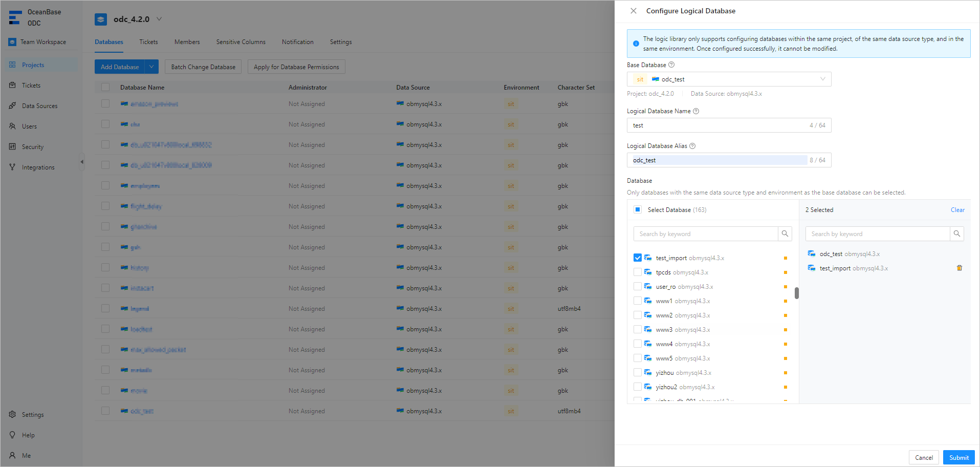Click the Logical Database Alias help icon
This screenshot has height=467, width=980.
692,146
